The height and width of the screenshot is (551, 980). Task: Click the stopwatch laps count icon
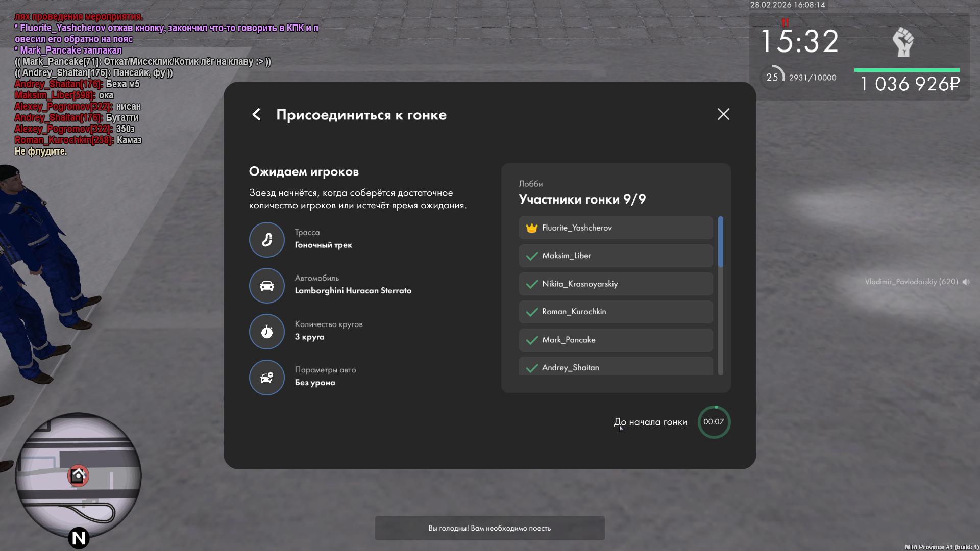coord(267,332)
